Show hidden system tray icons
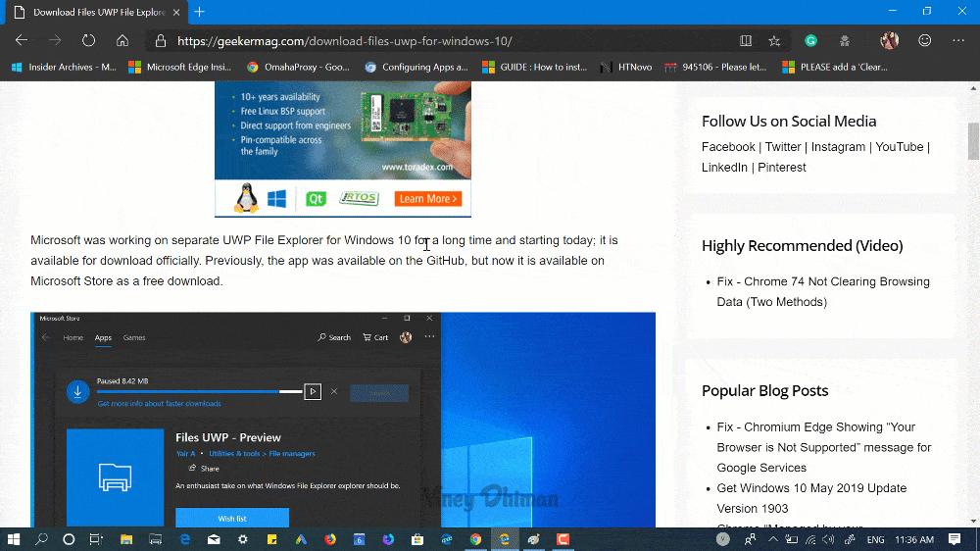The width and height of the screenshot is (980, 551). pos(773,539)
